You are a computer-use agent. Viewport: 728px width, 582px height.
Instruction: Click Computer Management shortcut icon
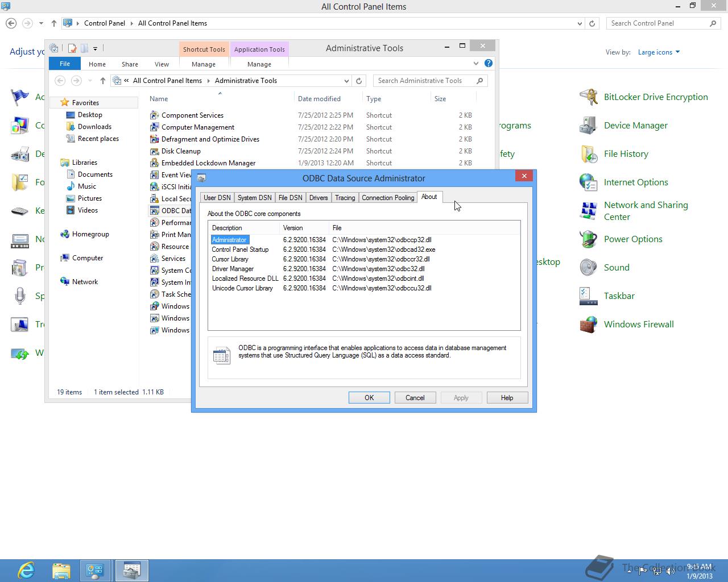click(x=154, y=127)
